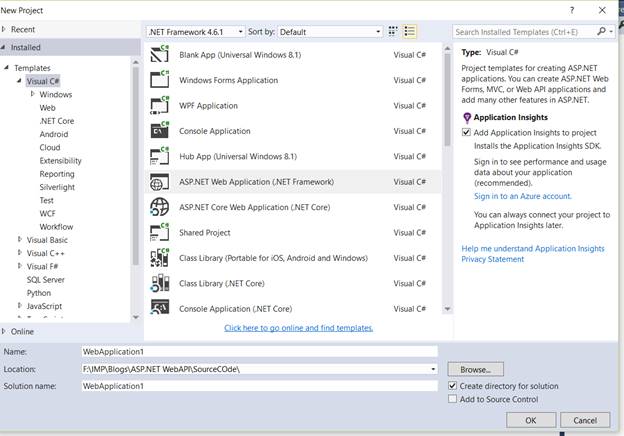This screenshot has width=624, height=436.
Task: Switch templates to small icons view
Action: [393, 31]
